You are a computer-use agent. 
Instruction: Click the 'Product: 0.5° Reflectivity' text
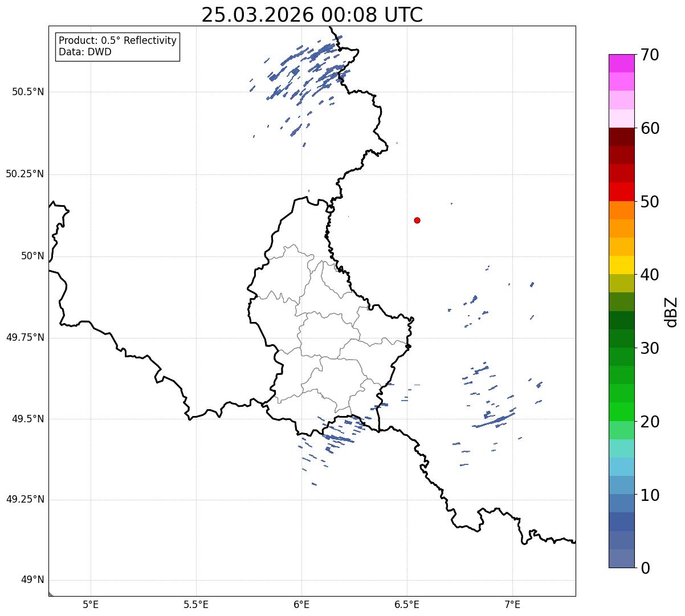click(x=117, y=41)
